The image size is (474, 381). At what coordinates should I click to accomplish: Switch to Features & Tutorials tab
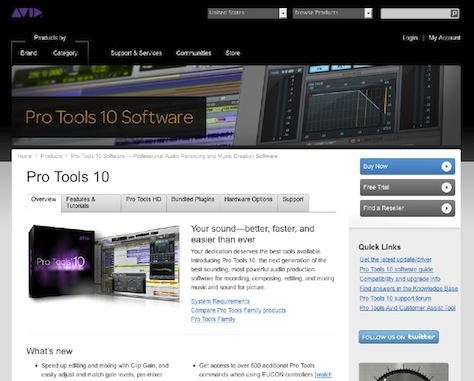(x=91, y=202)
